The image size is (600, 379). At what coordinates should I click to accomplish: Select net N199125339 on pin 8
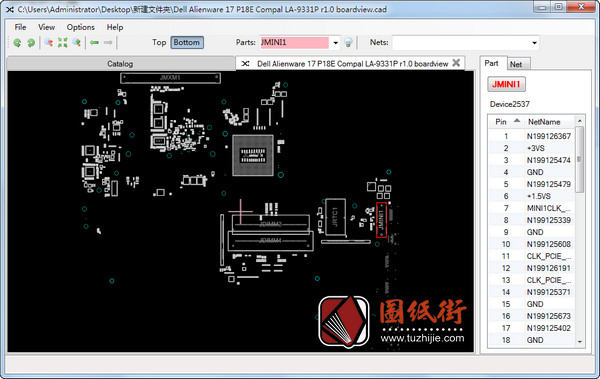point(548,220)
